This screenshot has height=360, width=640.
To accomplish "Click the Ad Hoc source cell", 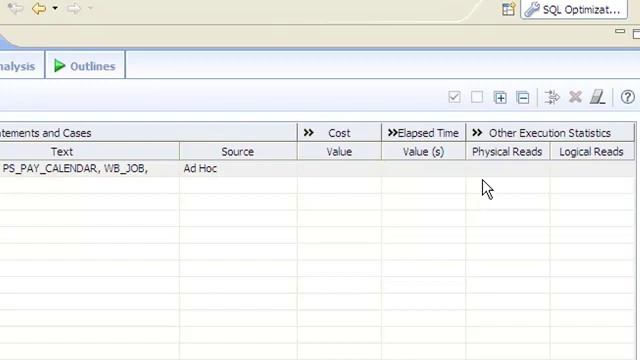I will point(238,169).
